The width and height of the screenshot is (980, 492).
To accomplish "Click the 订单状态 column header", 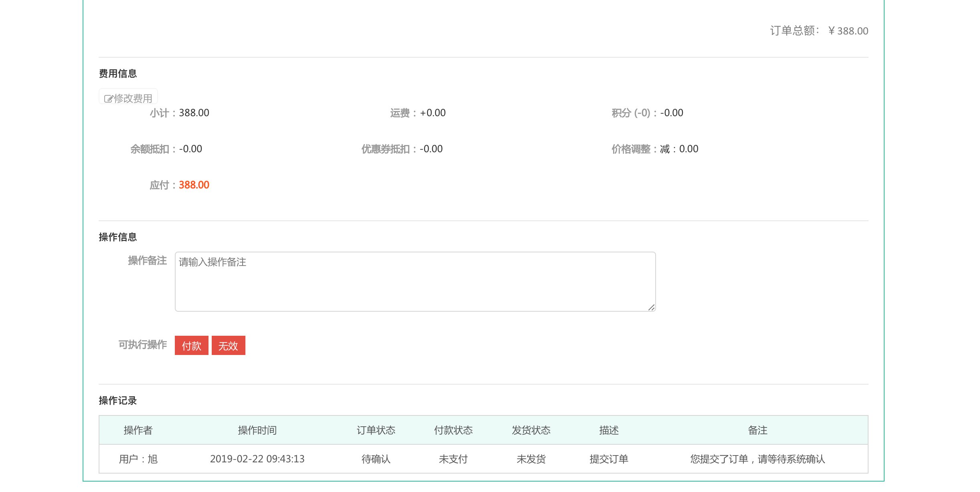I will [x=376, y=430].
